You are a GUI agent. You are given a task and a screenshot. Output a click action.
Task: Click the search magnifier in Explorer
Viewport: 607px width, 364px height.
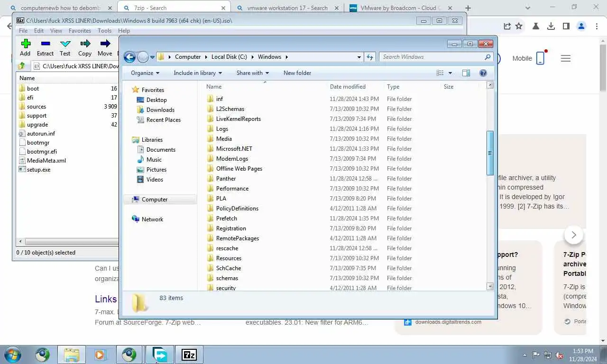(487, 57)
